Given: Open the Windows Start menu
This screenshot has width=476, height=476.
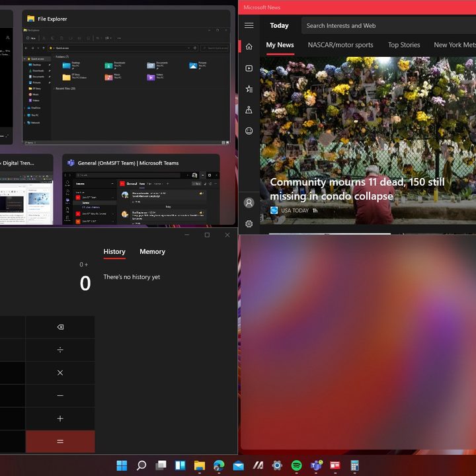Looking at the screenshot, I should [x=122, y=465].
